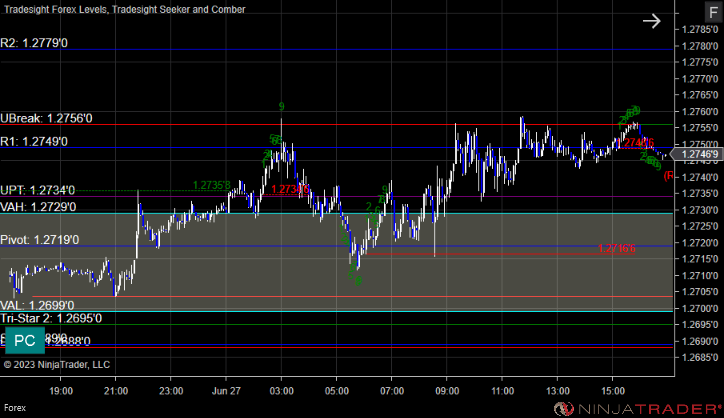The image size is (724, 418).
Task: Click the 15:00 time axis label
Action: point(613,391)
